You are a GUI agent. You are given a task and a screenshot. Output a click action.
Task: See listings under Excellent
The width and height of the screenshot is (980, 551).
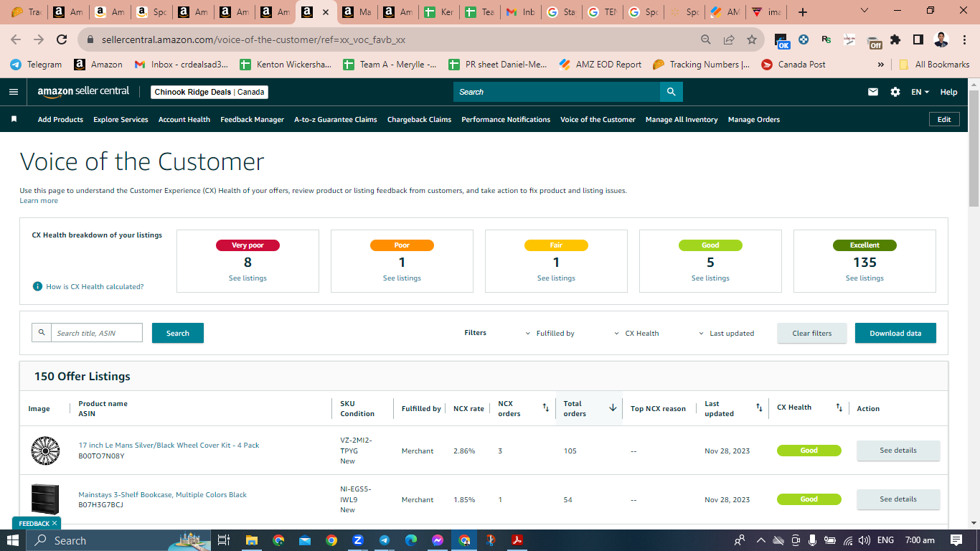(864, 278)
